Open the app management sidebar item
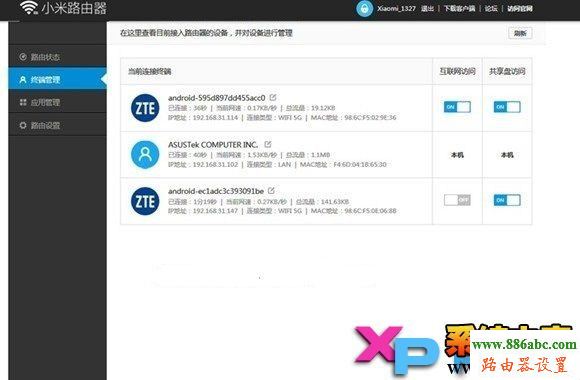 (57, 102)
